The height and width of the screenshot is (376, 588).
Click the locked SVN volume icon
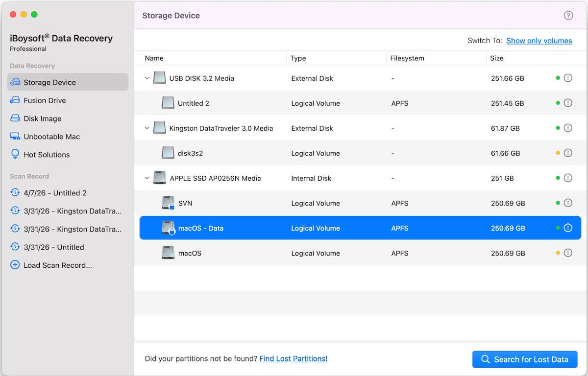(x=168, y=203)
